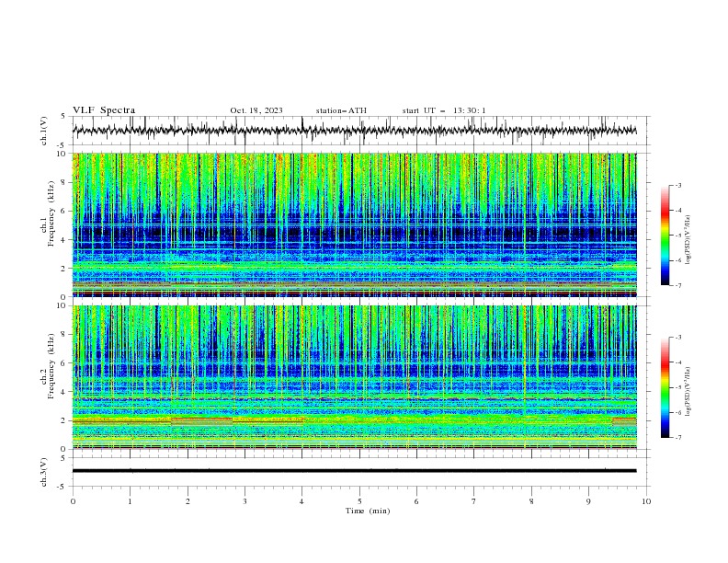
Task: Click the 'ch.1(V)' waveform axis label
Action: pyautogui.click(x=44, y=131)
